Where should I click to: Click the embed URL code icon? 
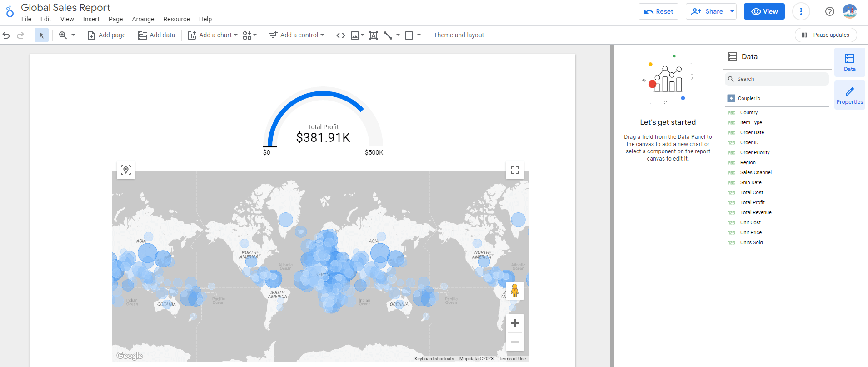coord(341,35)
